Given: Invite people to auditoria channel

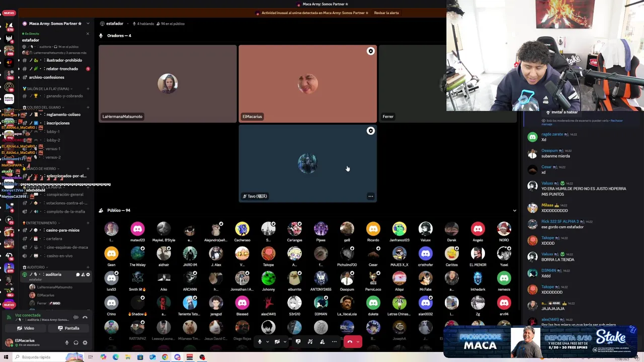Looking at the screenshot, I should 83,275.
